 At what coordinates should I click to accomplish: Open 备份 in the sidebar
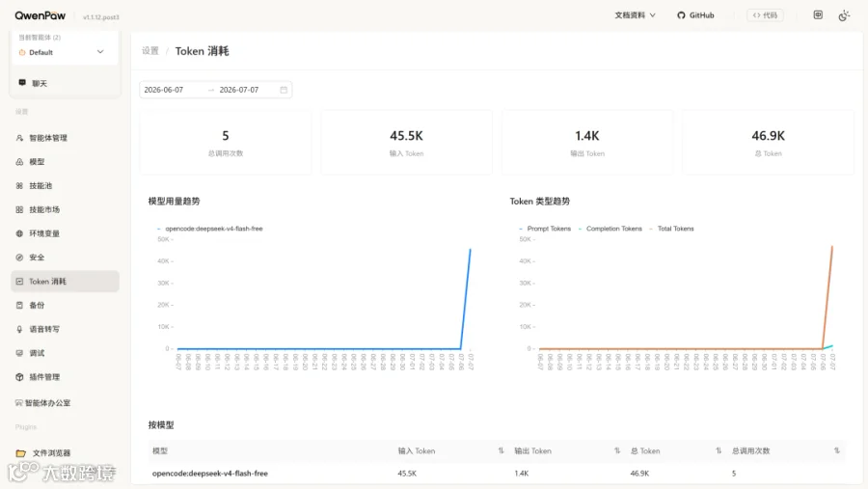(x=65, y=305)
